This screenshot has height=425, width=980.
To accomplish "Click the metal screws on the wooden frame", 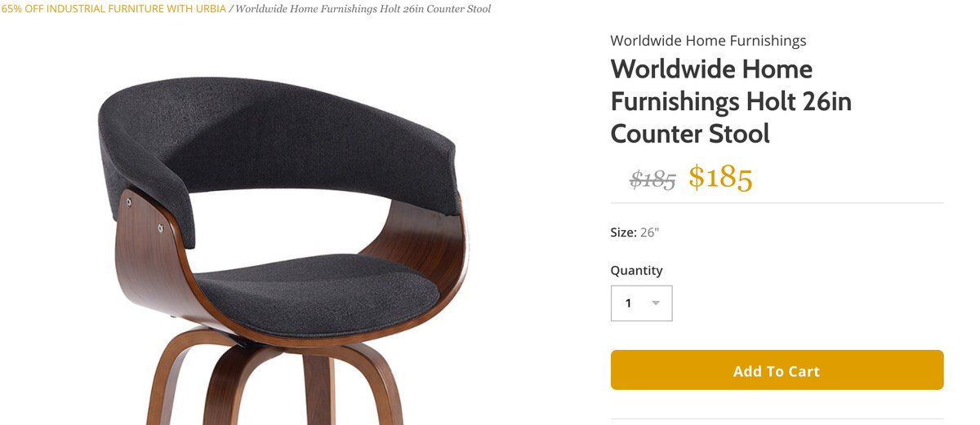I will point(144,208).
